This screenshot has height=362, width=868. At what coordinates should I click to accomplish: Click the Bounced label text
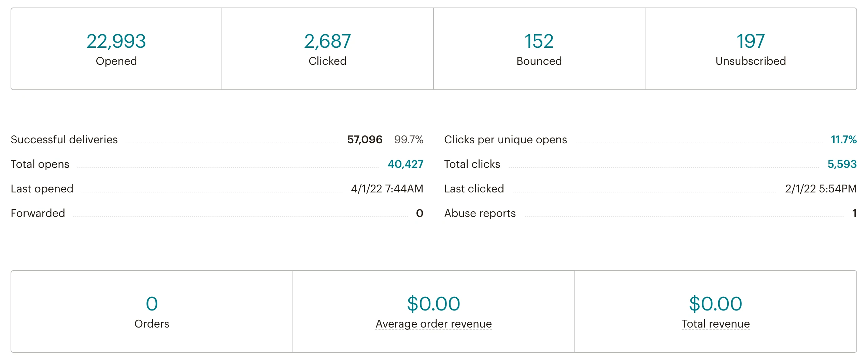pyautogui.click(x=539, y=61)
